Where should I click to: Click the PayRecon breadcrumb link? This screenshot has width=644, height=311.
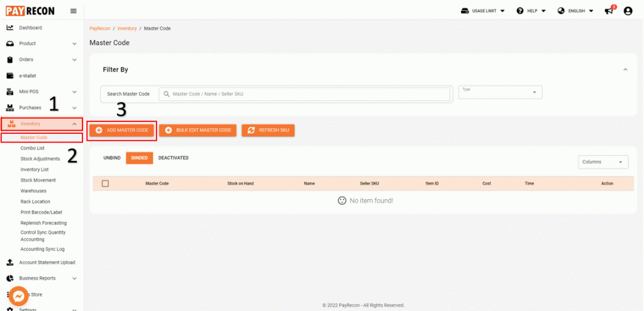click(100, 28)
